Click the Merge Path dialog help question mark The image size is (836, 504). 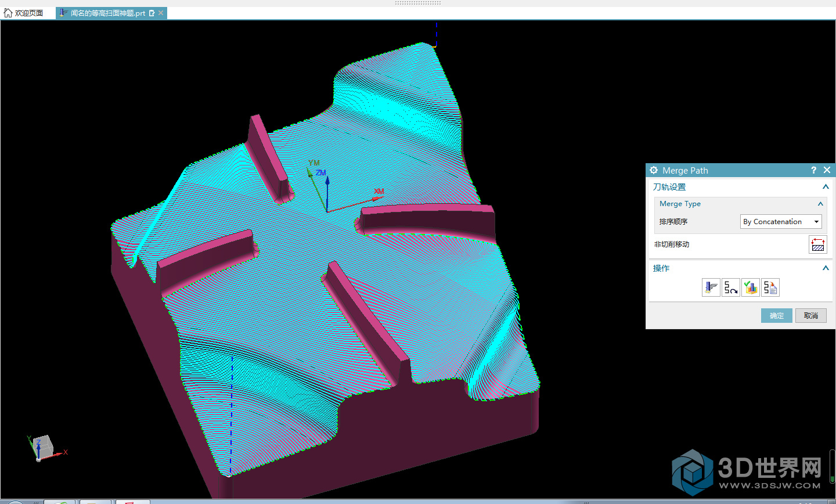click(x=813, y=170)
